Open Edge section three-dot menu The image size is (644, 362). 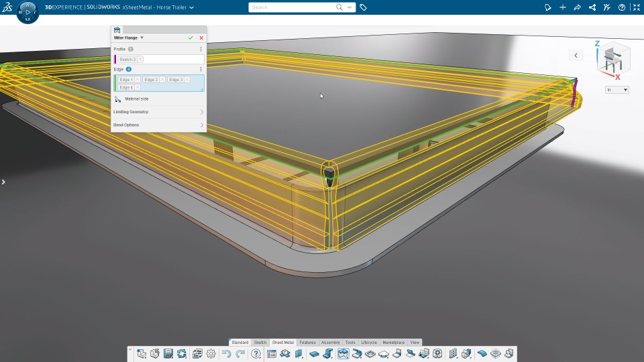(201, 69)
